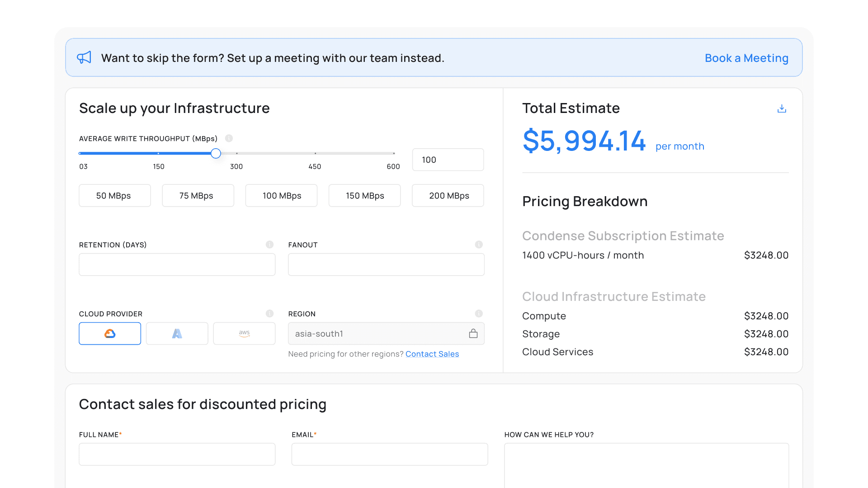Click the throughput slider handle
The width and height of the screenshot is (868, 488).
(216, 153)
